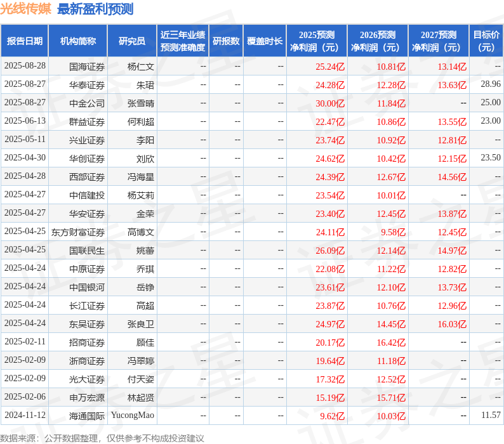Click 群益证券 target price 23.00
504x444 pixels.
491,121
